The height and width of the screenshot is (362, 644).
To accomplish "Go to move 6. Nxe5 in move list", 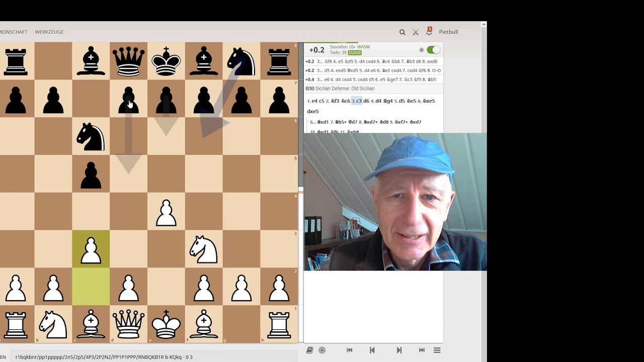I will (429, 101).
